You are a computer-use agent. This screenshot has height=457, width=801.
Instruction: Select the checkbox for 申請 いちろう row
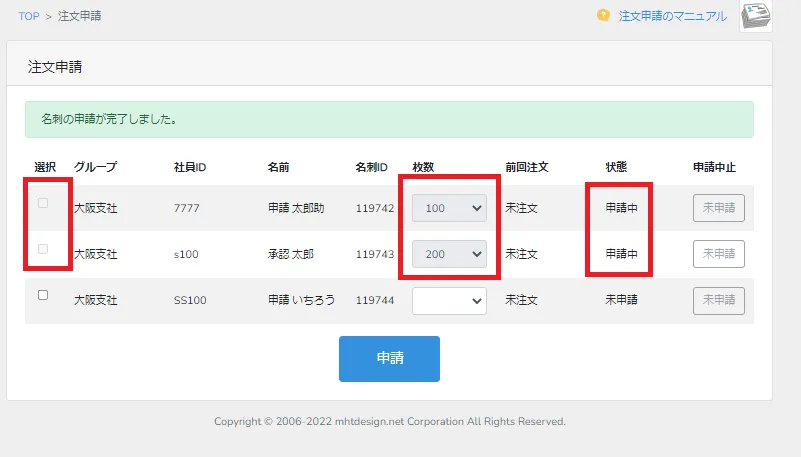click(43, 295)
